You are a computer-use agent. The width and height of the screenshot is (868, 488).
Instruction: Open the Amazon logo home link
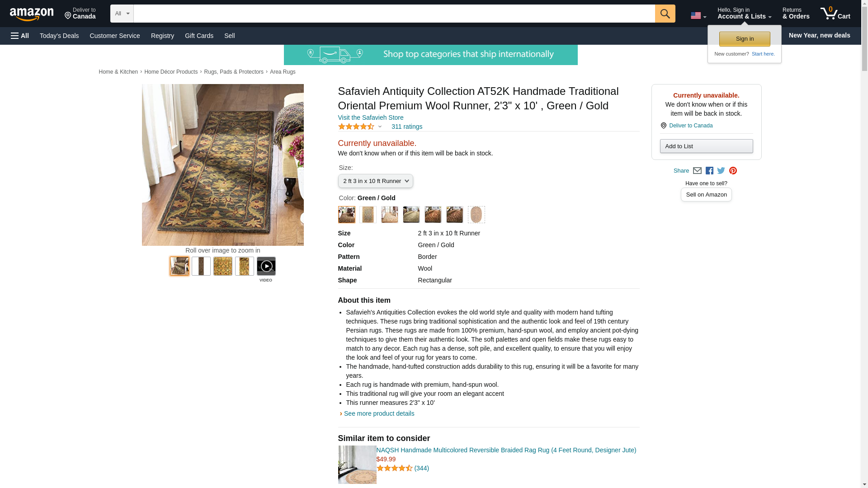[32, 14]
